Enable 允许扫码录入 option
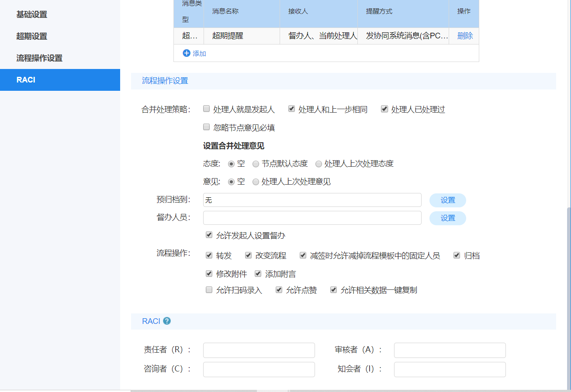The width and height of the screenshot is (571, 392). click(x=209, y=289)
